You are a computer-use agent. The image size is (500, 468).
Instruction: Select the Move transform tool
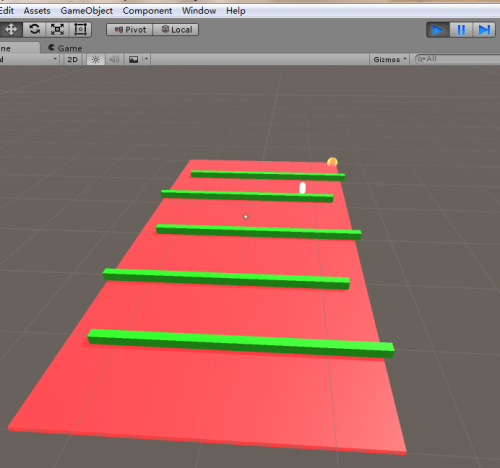pos(11,30)
